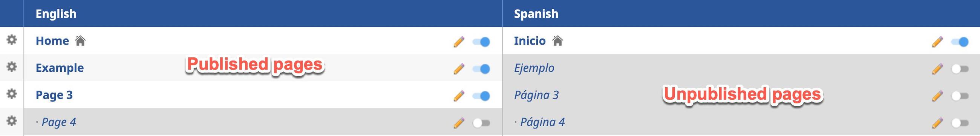Edit English Home page with pencil icon
Image resolution: width=980 pixels, height=136 pixels.
[459, 42]
